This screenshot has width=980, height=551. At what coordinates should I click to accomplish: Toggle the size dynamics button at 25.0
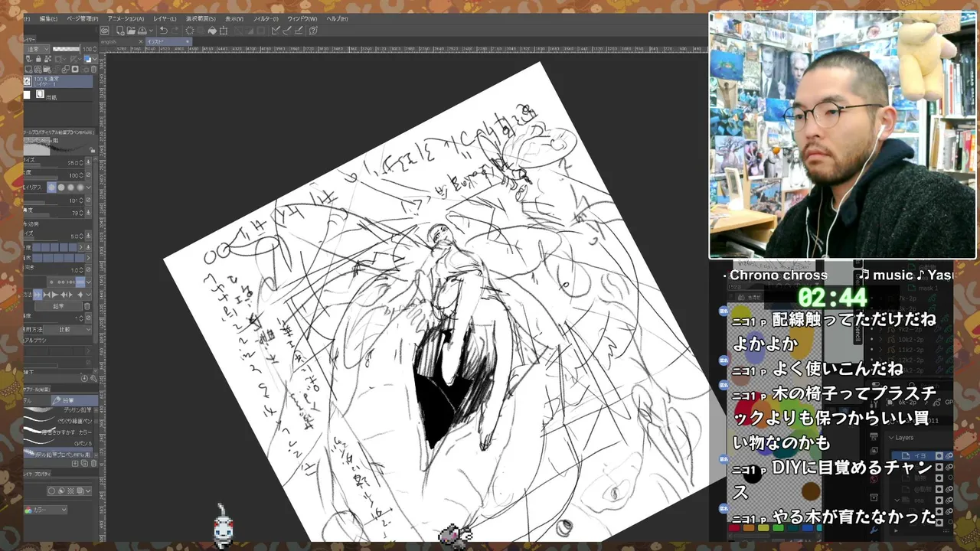pyautogui.click(x=89, y=162)
